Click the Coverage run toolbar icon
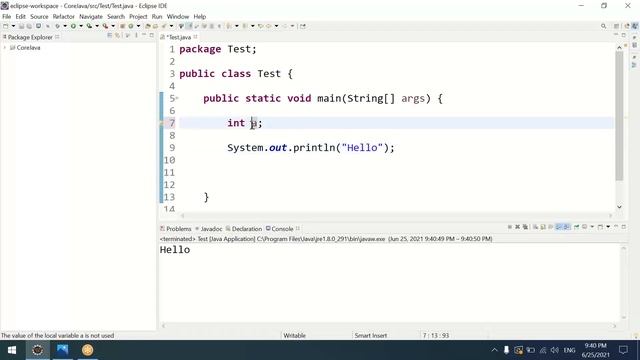Screen dimensions: 640x360 point(89,26)
